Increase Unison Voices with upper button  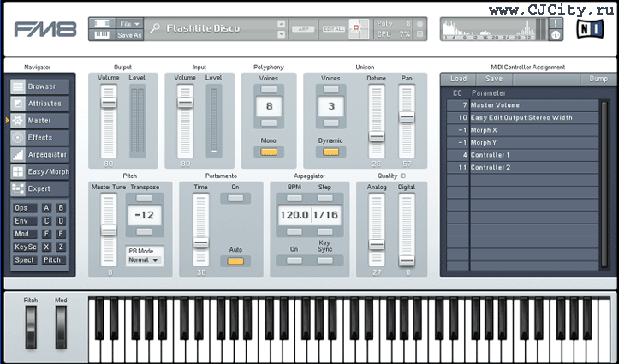coord(331,89)
